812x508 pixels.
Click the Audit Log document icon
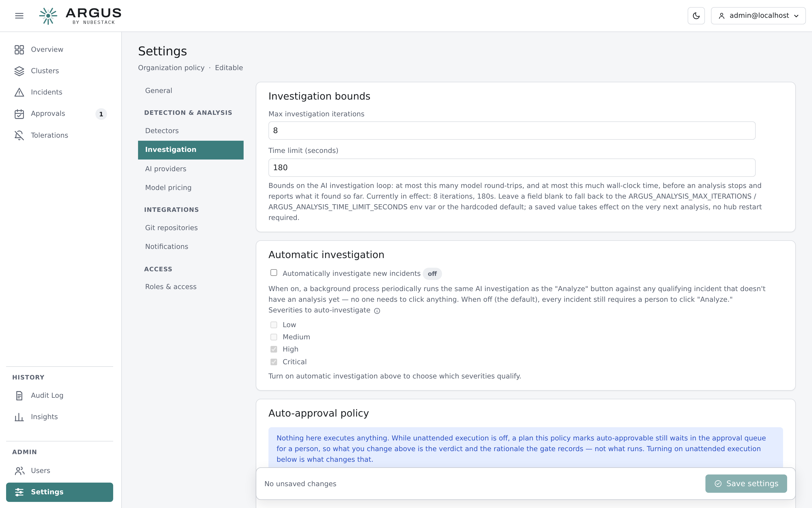coord(19,396)
